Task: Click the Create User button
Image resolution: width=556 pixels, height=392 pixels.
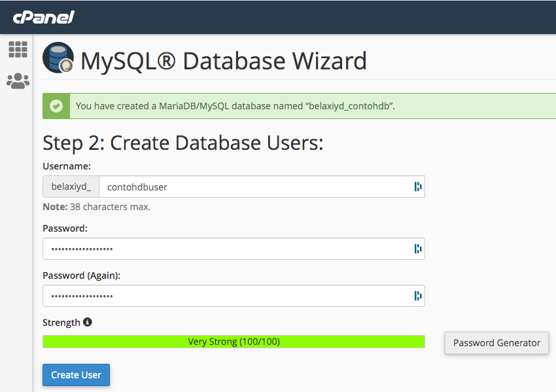Action: [77, 375]
